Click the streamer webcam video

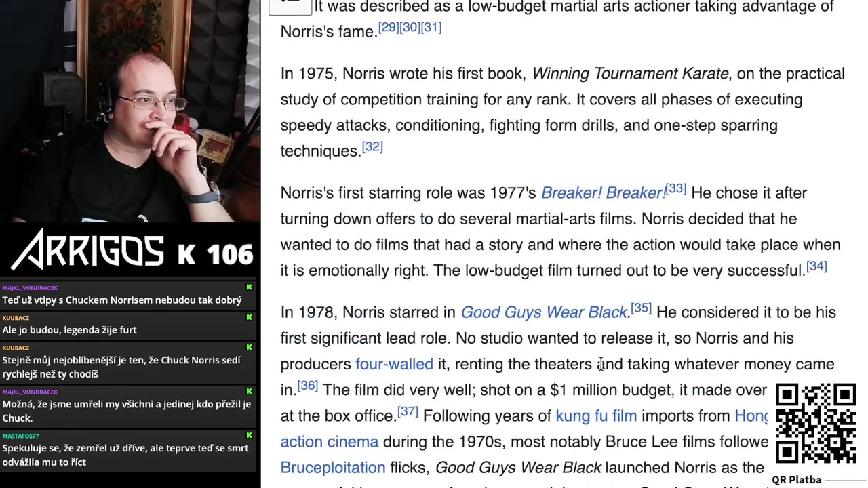coord(130,111)
